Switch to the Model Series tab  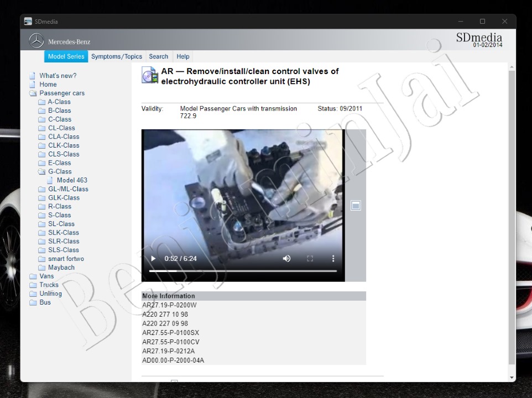tap(66, 56)
